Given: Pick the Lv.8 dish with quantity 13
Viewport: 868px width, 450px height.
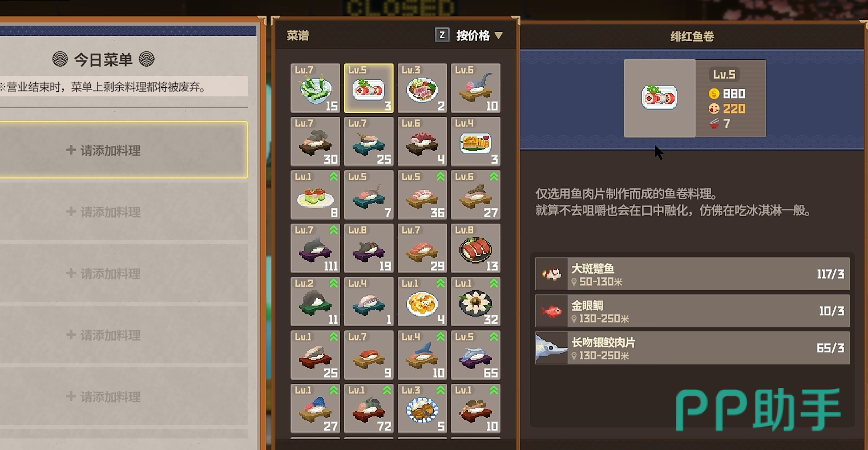Looking at the screenshot, I should click(x=475, y=248).
